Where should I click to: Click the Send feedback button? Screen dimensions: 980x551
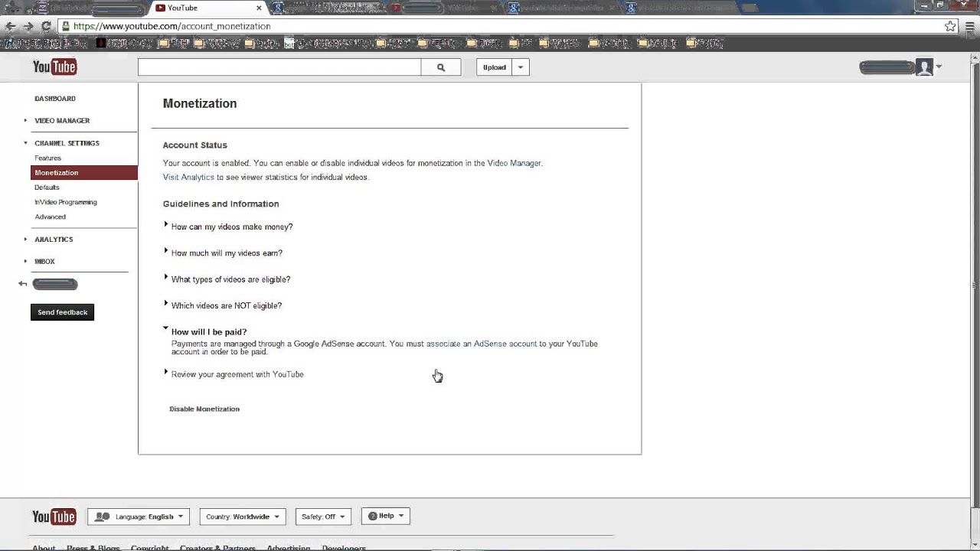point(62,312)
